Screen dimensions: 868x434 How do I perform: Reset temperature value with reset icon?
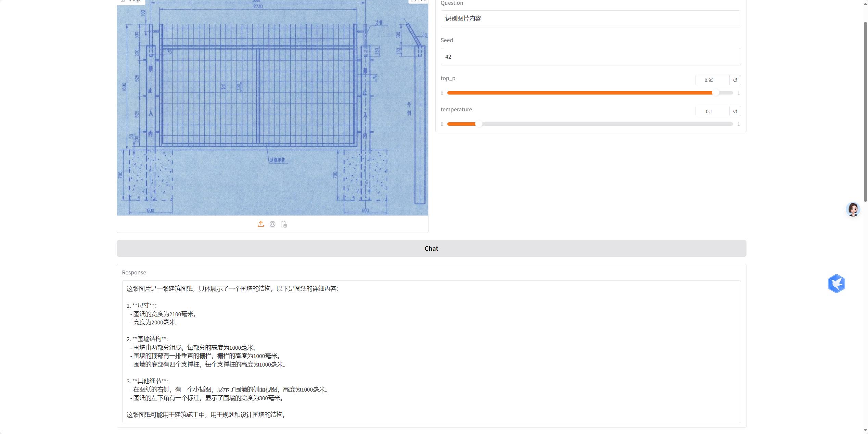(735, 111)
